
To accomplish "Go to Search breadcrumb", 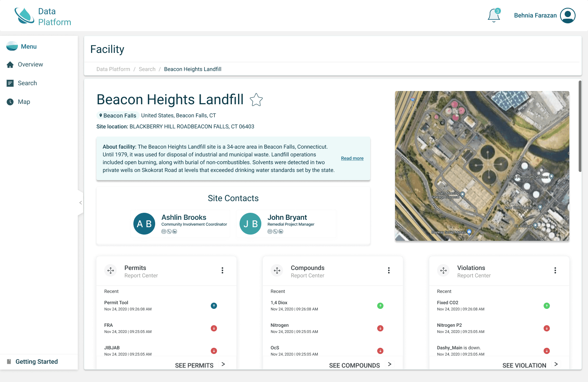I will click(147, 69).
